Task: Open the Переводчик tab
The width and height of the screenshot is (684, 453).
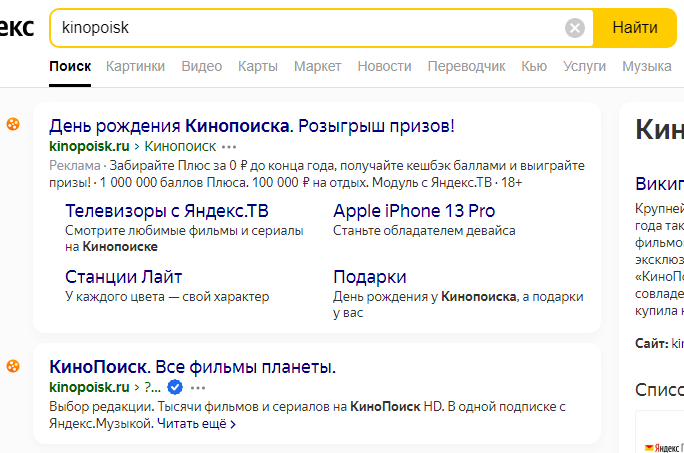Action: coord(466,66)
